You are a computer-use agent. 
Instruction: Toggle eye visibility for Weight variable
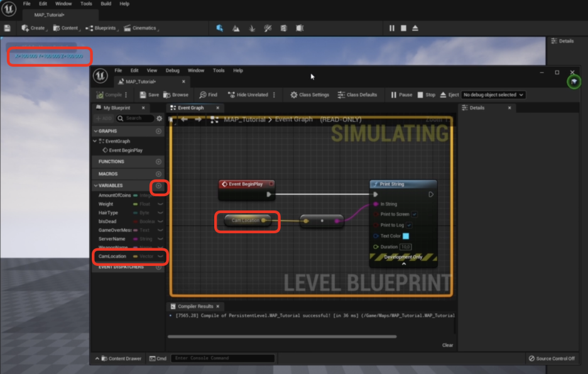coord(160,204)
